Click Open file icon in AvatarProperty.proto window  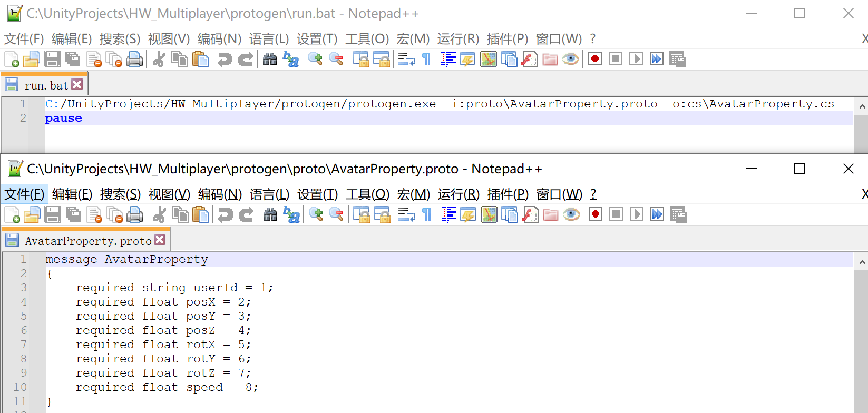tap(32, 214)
